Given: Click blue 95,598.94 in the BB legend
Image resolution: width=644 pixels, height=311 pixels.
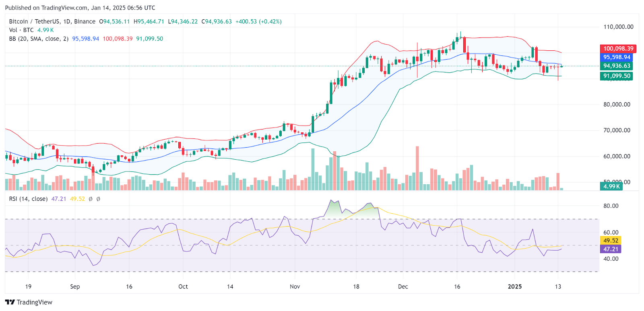Looking at the screenshot, I should click(x=85, y=39).
